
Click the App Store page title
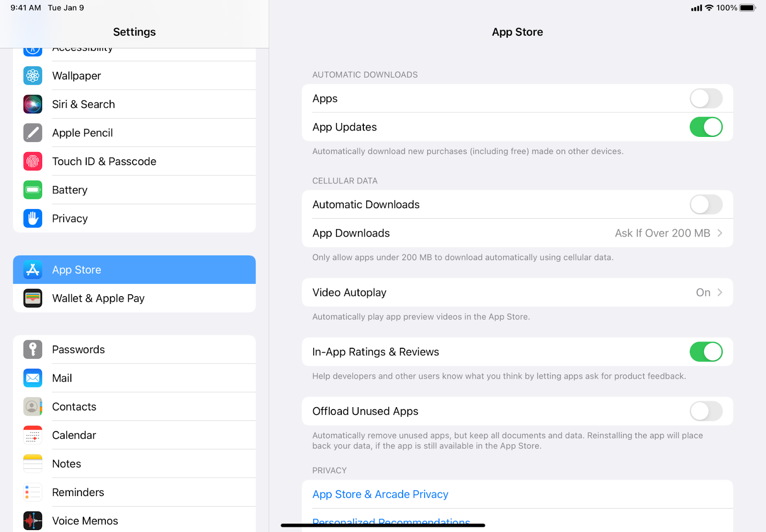(518, 32)
